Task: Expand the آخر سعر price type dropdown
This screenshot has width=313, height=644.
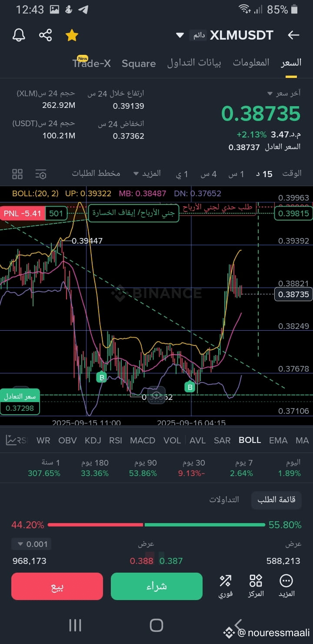Action: tap(284, 94)
